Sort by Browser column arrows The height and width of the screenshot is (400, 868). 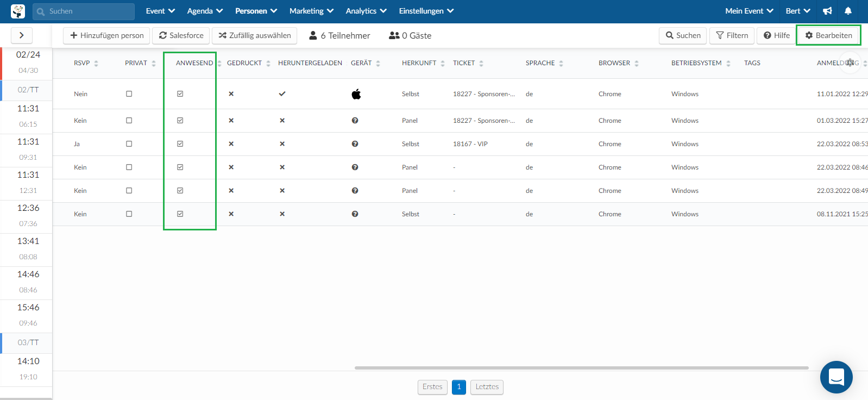point(637,64)
